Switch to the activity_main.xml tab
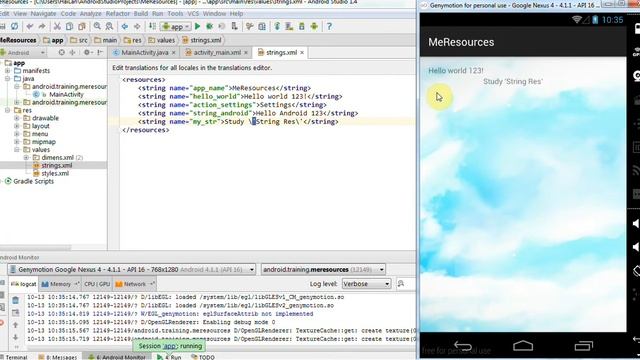The image size is (640, 360). 216,53
